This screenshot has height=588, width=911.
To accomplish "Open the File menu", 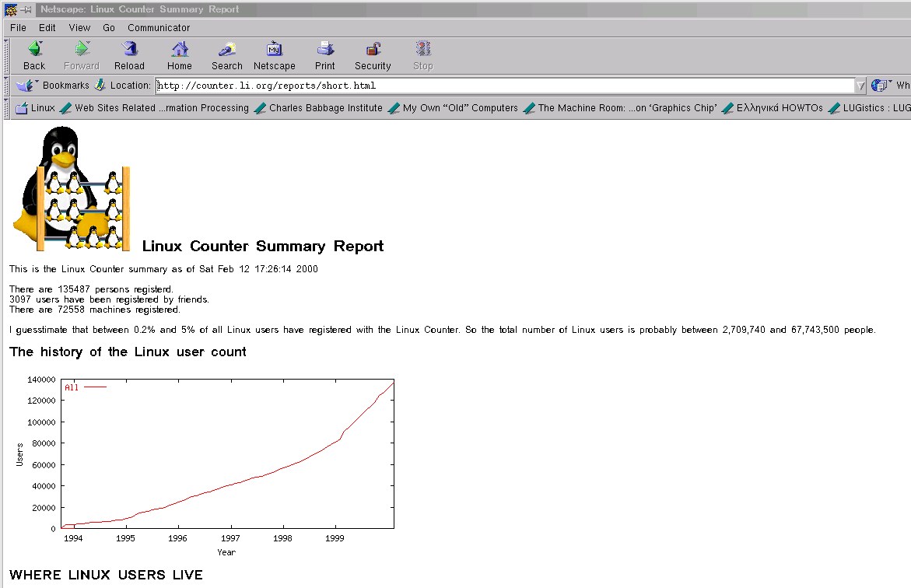I will tap(18, 27).
